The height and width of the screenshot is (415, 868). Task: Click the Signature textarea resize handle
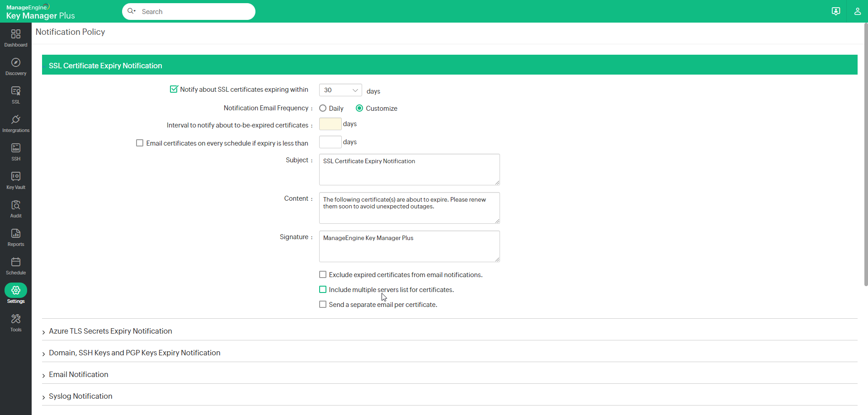[497, 259]
